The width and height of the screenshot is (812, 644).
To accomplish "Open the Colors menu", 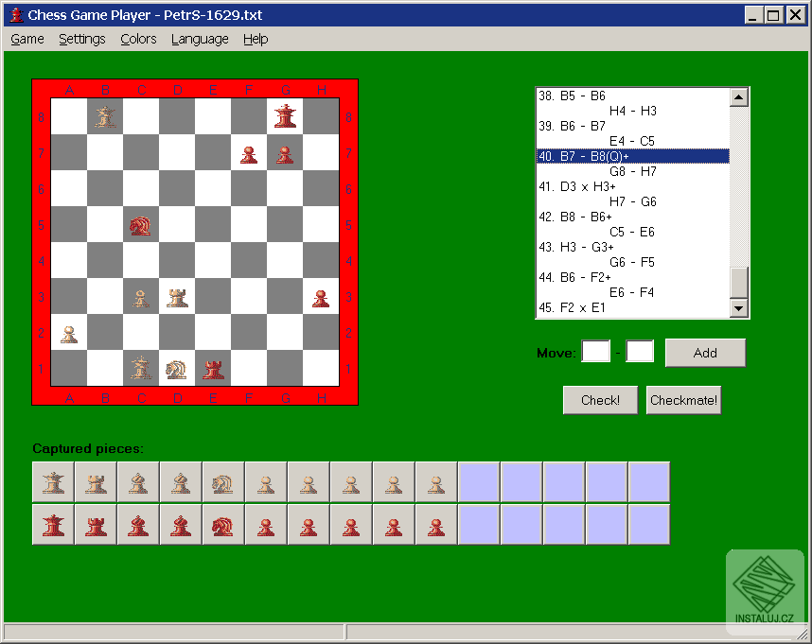I will pos(138,39).
